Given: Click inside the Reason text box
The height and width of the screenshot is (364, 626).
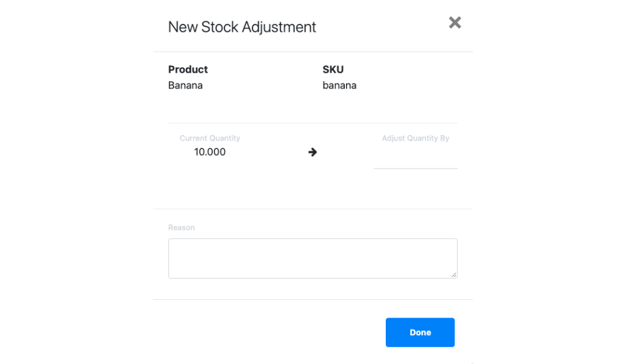Looking at the screenshot, I should click(x=312, y=258).
